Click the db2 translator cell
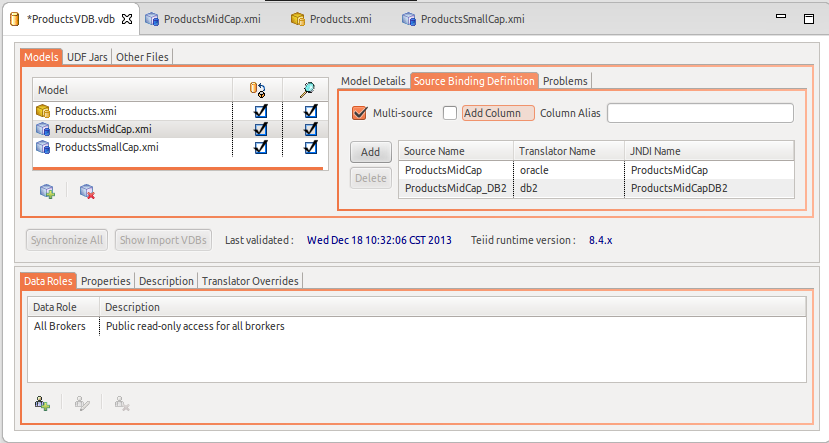This screenshot has width=829, height=443. click(x=569, y=188)
